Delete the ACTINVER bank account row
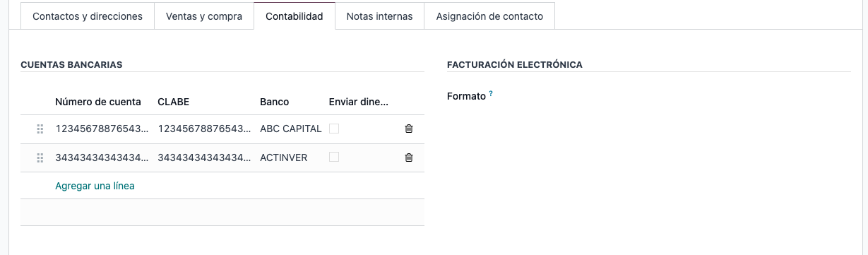This screenshot has height=255, width=868. [408, 158]
